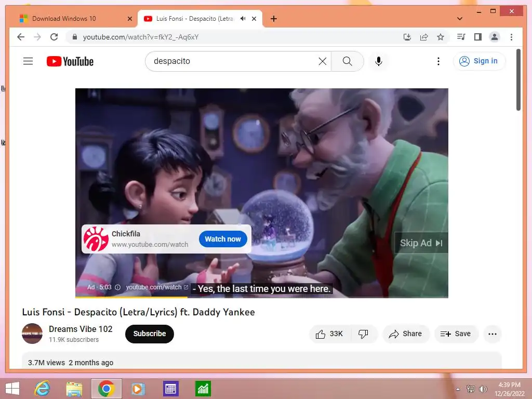Mute the tab via speaker icon
The image size is (532, 399).
[x=243, y=19]
